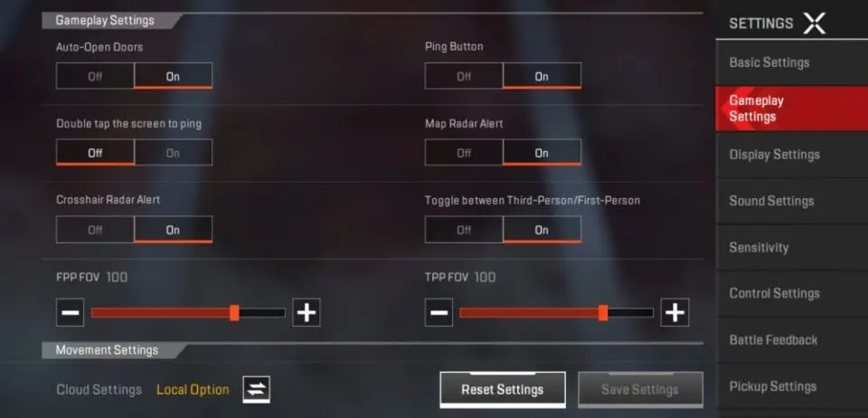
Task: Increase FPP FOV with plus button
Action: click(x=307, y=312)
